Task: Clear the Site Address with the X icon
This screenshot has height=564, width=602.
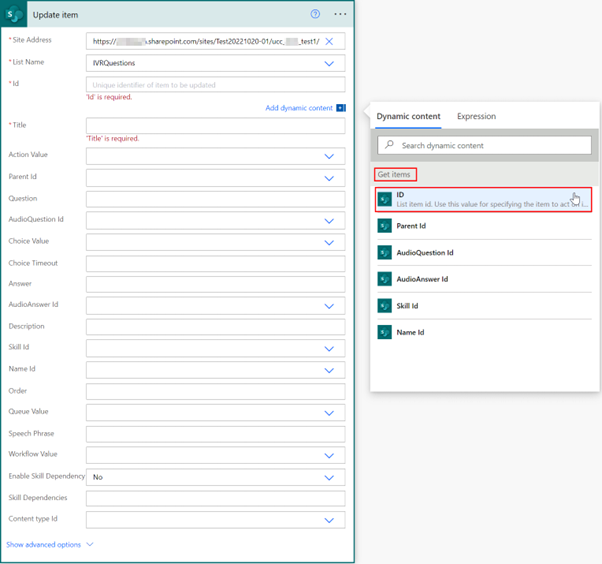Action: [x=329, y=41]
